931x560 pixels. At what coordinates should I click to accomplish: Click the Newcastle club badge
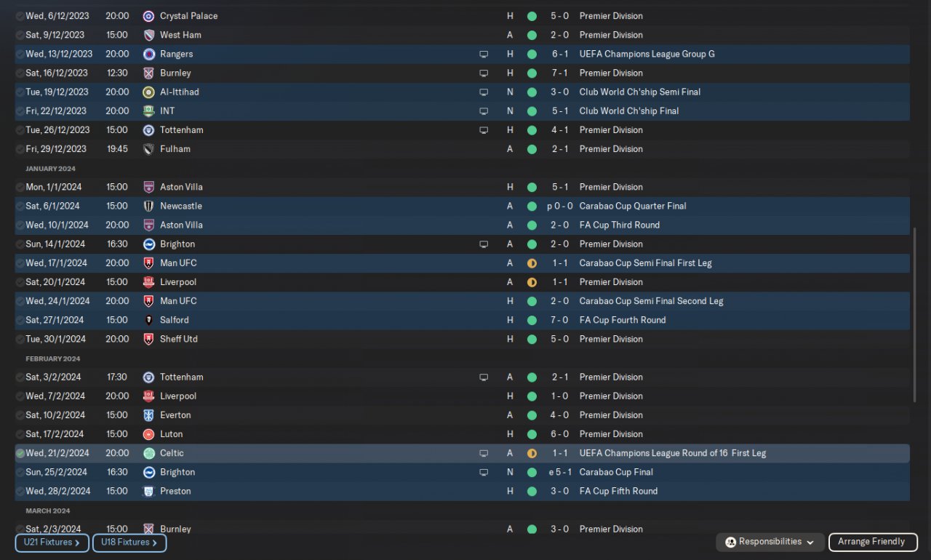(x=148, y=207)
